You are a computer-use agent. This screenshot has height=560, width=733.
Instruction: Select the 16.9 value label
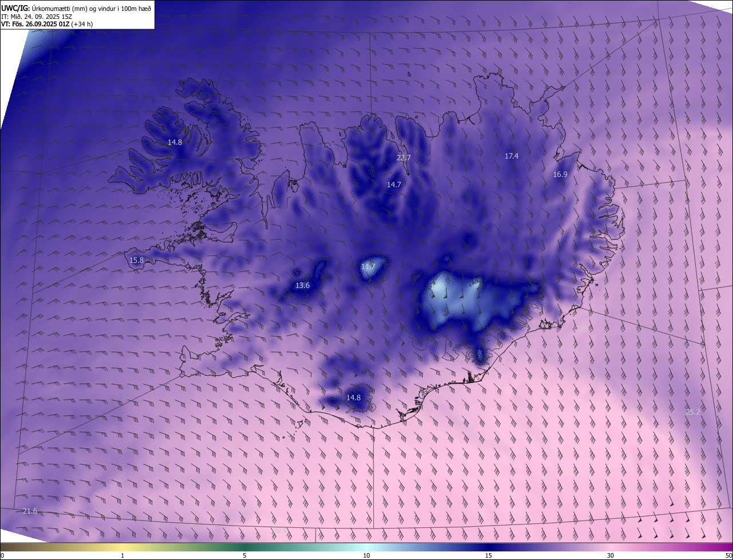click(x=560, y=175)
